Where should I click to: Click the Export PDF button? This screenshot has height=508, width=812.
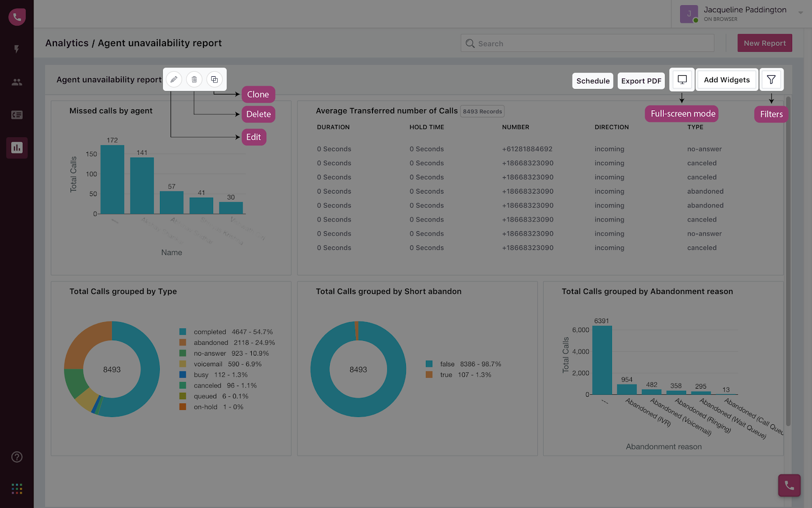click(641, 81)
